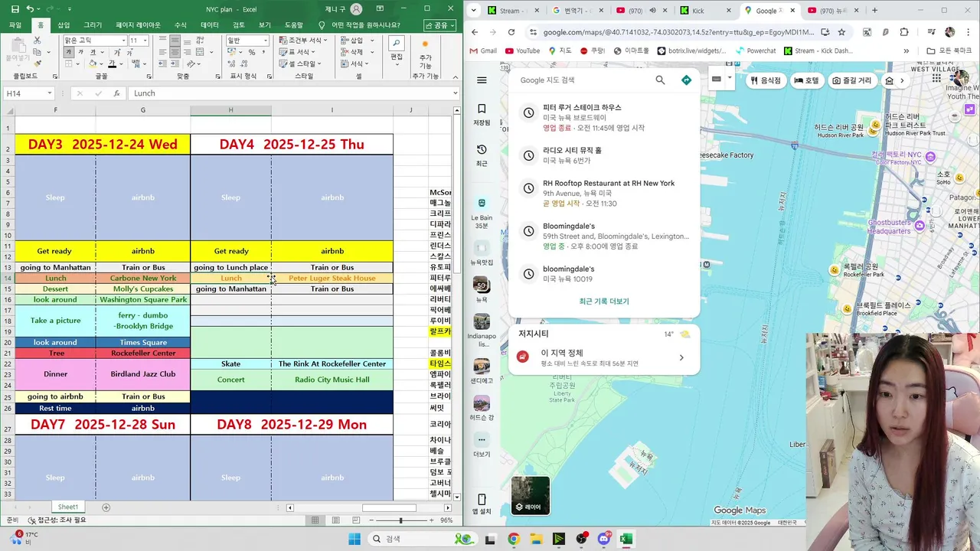The height and width of the screenshot is (551, 980).
Task: Open Chrome extensions puzzle icon
Action: (x=904, y=32)
